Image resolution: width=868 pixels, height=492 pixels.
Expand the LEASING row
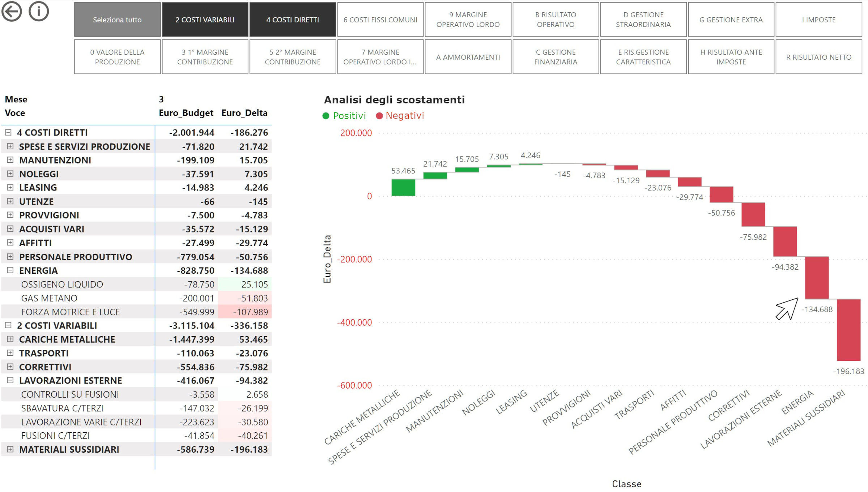pos(10,188)
